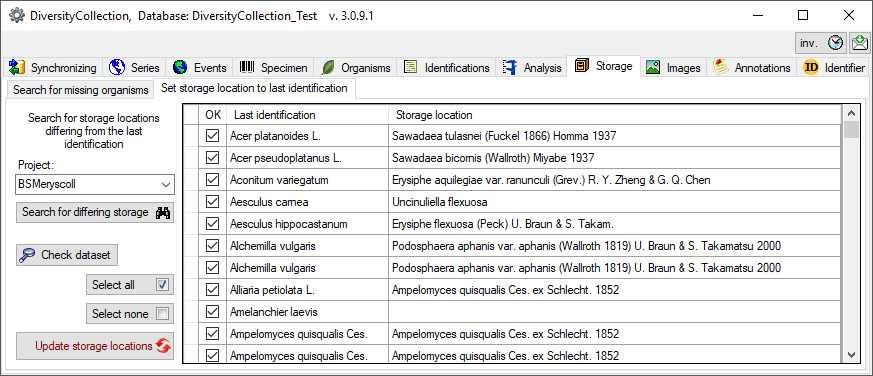Click binoculars icon on Search for differing storage

pos(163,212)
